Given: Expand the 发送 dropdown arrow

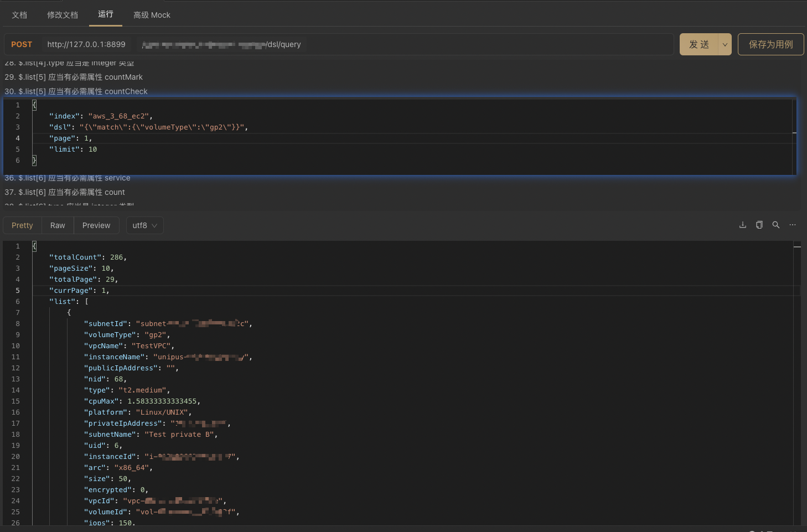Looking at the screenshot, I should pos(725,44).
